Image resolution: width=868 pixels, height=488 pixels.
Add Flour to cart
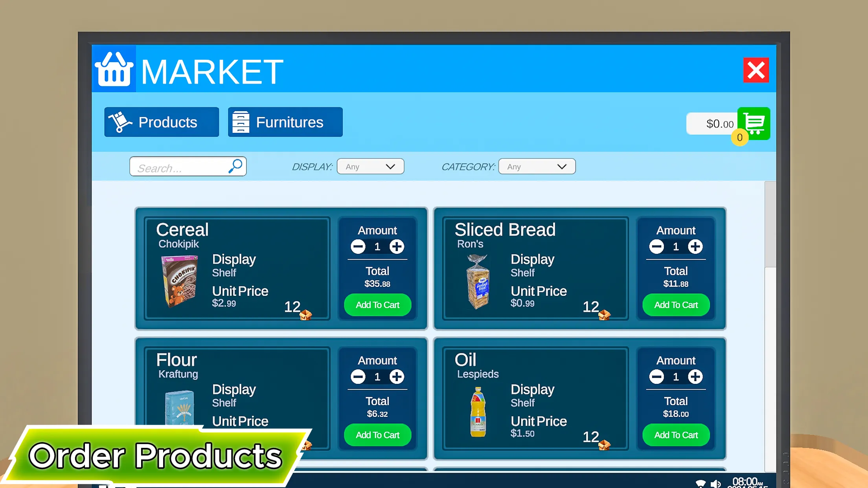pyautogui.click(x=377, y=435)
